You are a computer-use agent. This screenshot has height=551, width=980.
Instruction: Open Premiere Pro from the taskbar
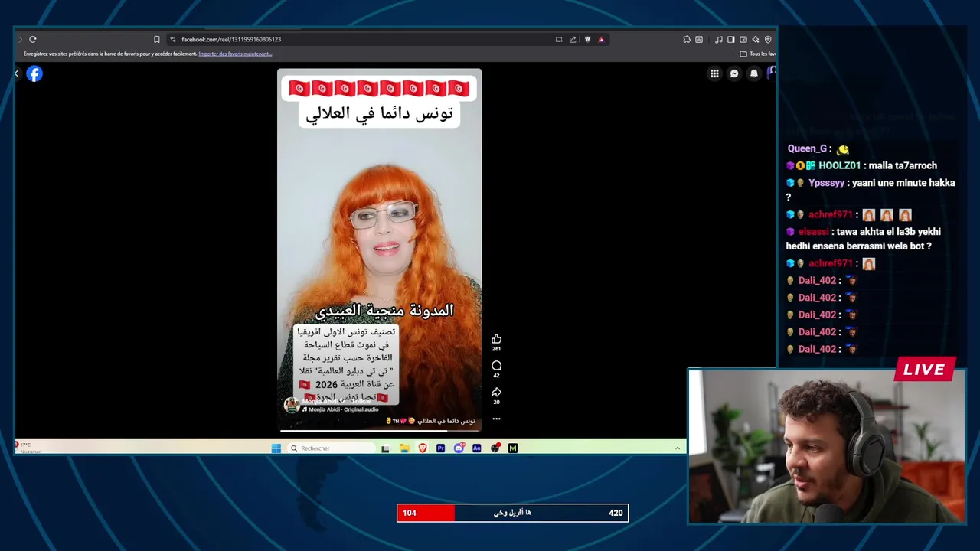point(440,448)
